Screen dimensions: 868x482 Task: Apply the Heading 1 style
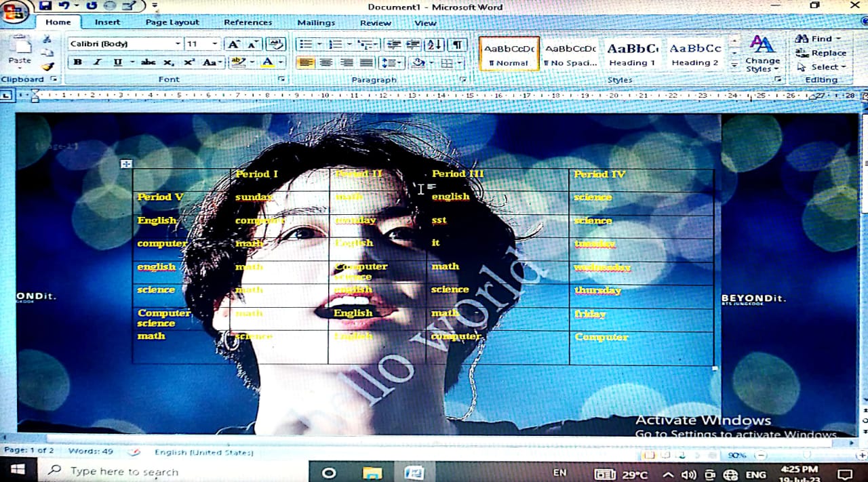[632, 54]
